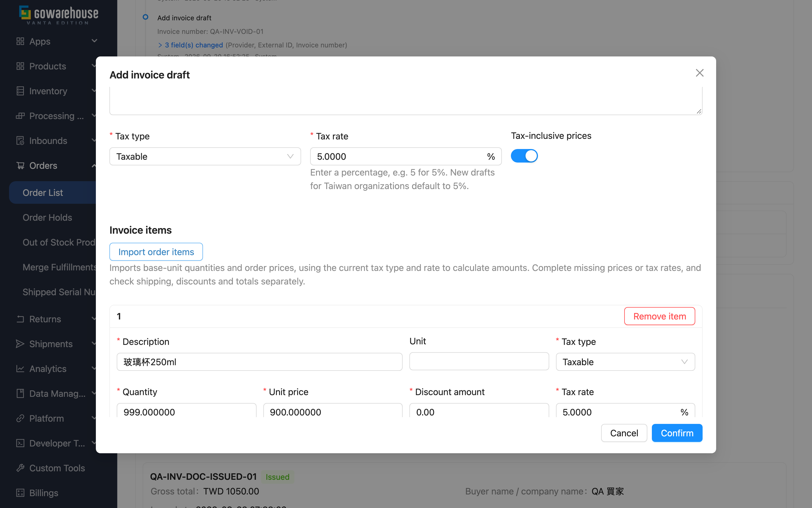The image size is (812, 508).
Task: Click the Analytics chart icon
Action: 20,369
